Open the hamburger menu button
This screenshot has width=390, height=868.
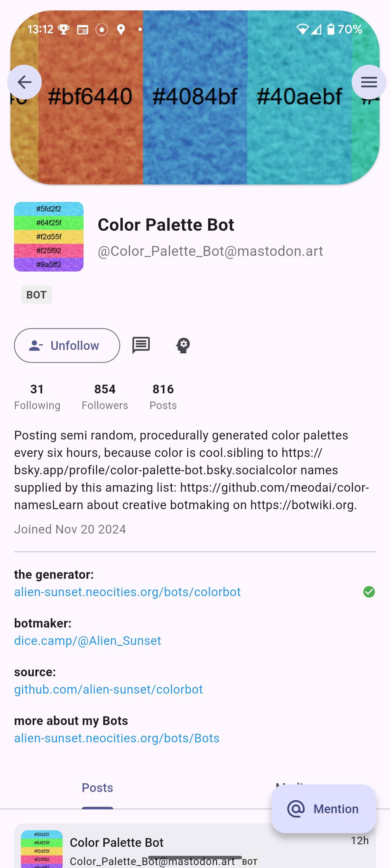point(369,82)
